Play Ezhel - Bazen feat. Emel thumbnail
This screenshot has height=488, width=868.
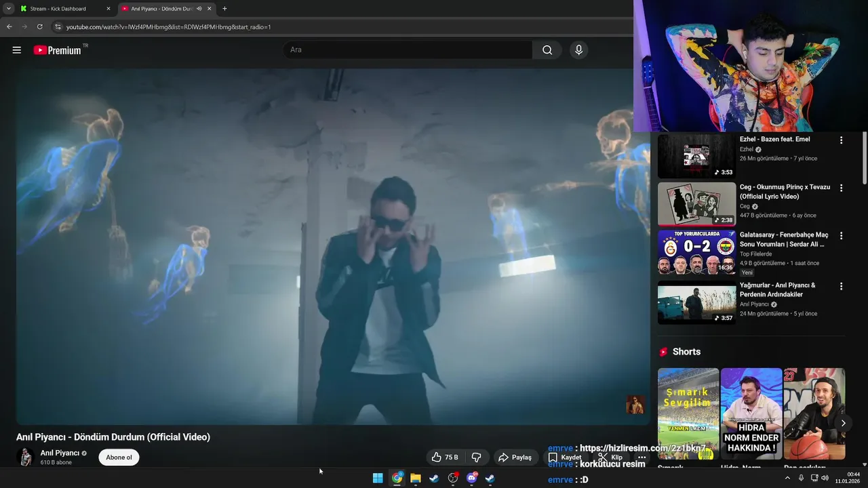(696, 156)
